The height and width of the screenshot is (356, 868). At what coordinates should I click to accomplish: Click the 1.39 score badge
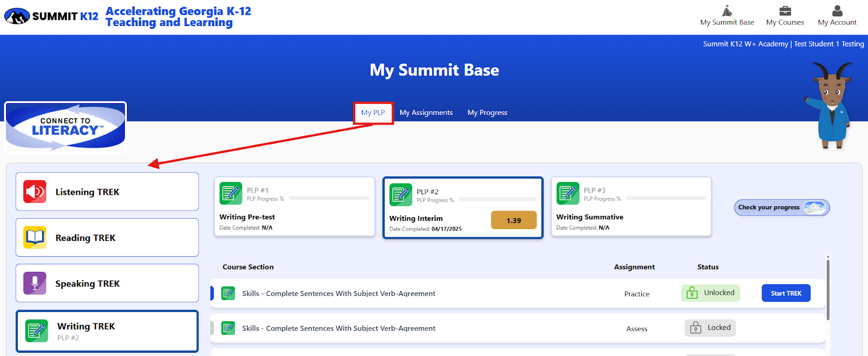coord(514,220)
